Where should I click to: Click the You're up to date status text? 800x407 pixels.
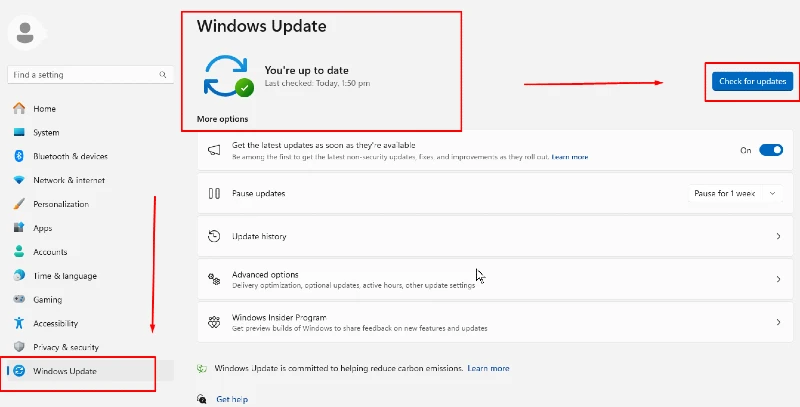tap(306, 70)
